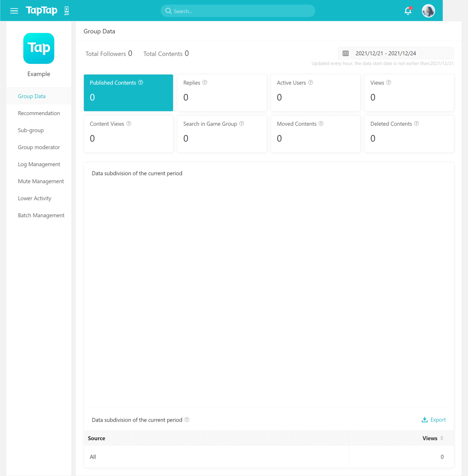468x476 pixels.
Task: Go to Mute Management section
Action: pos(41,181)
